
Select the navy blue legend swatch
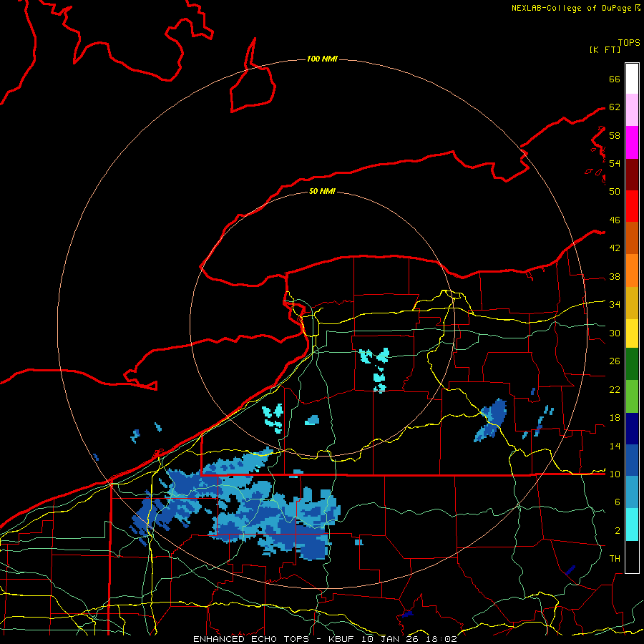632,429
